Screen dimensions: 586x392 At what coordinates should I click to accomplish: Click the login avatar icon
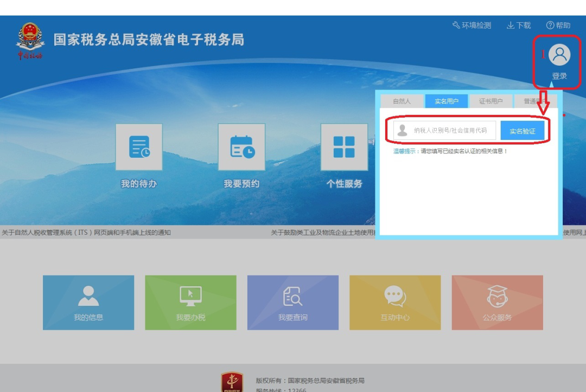(x=559, y=55)
